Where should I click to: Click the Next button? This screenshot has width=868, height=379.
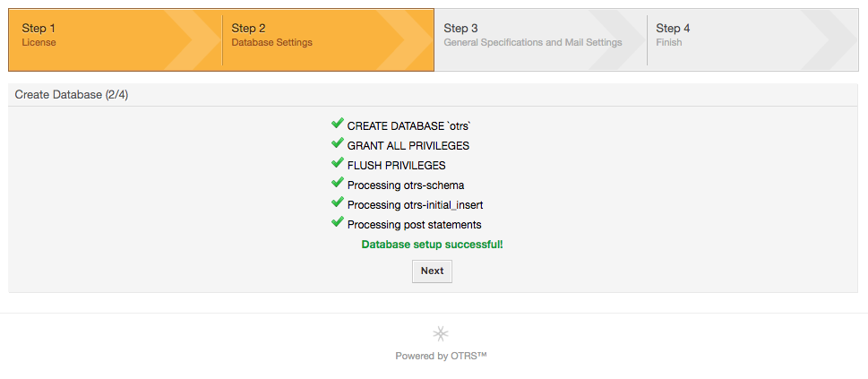pos(432,271)
